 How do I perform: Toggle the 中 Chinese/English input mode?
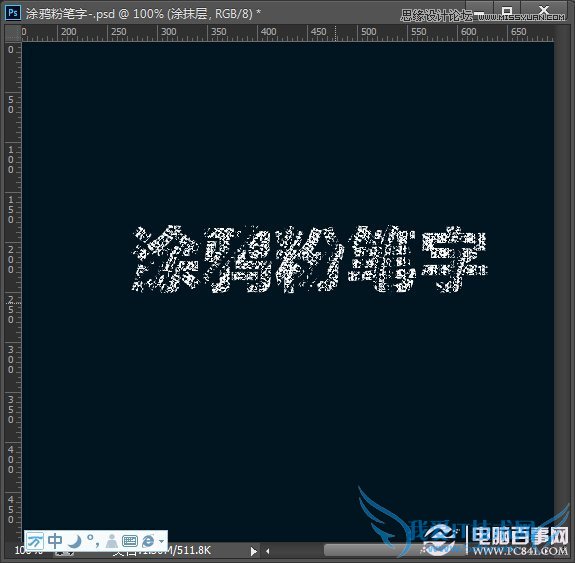coord(56,541)
